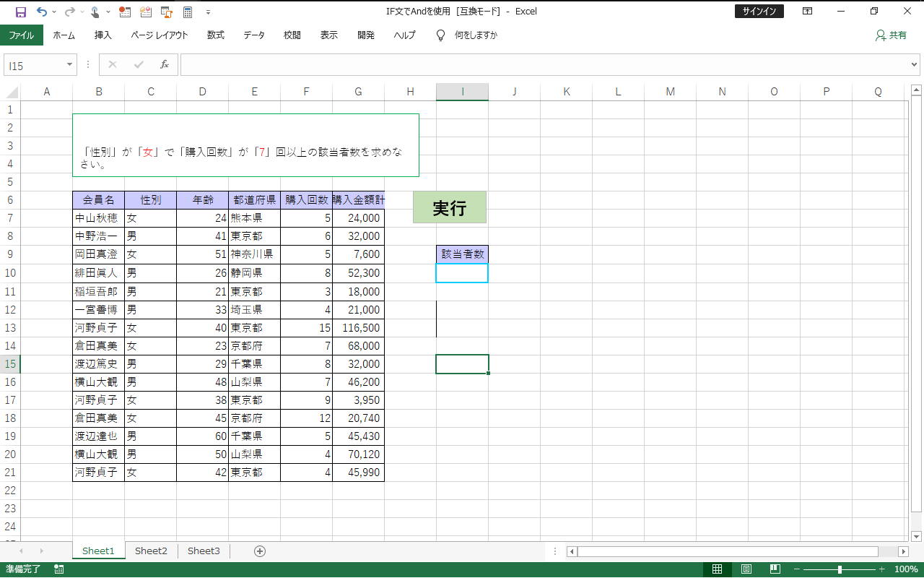Image resolution: width=924 pixels, height=578 pixels.
Task: Click the 何をしますか search box
Action: (x=476, y=35)
